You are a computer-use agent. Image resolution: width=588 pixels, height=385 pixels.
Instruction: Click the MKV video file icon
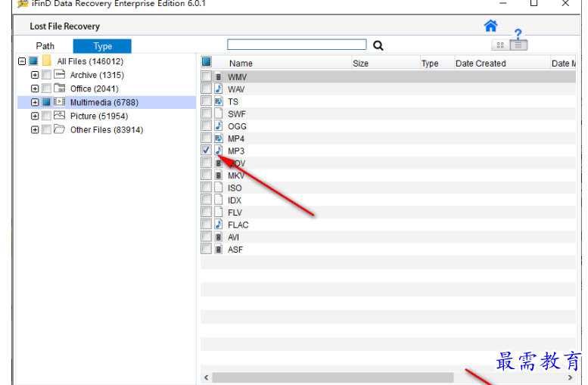[219, 175]
